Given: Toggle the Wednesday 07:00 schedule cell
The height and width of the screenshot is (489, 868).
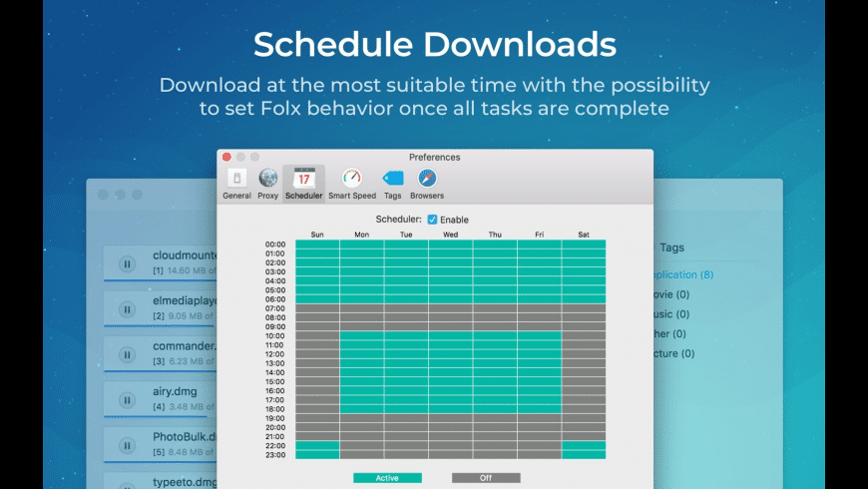Looking at the screenshot, I should (451, 308).
